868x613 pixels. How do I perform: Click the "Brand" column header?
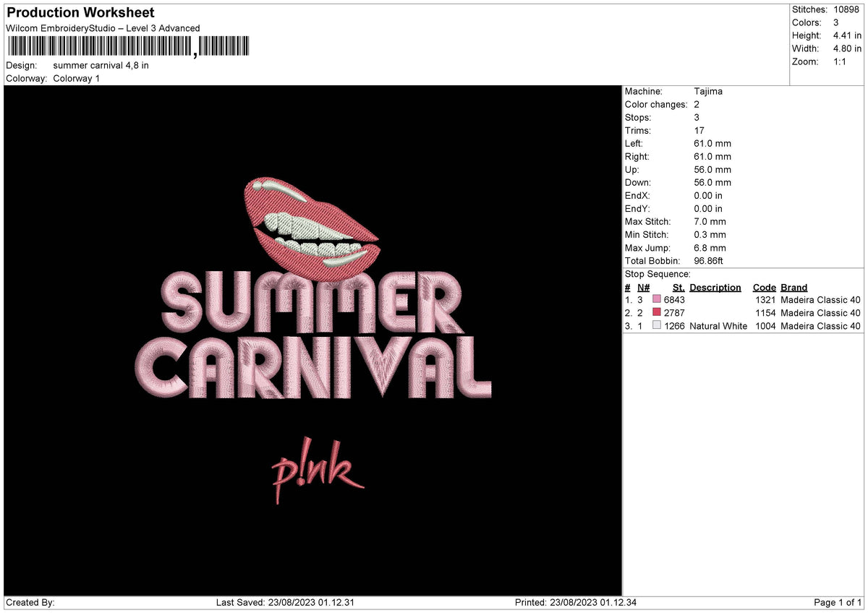pos(794,287)
